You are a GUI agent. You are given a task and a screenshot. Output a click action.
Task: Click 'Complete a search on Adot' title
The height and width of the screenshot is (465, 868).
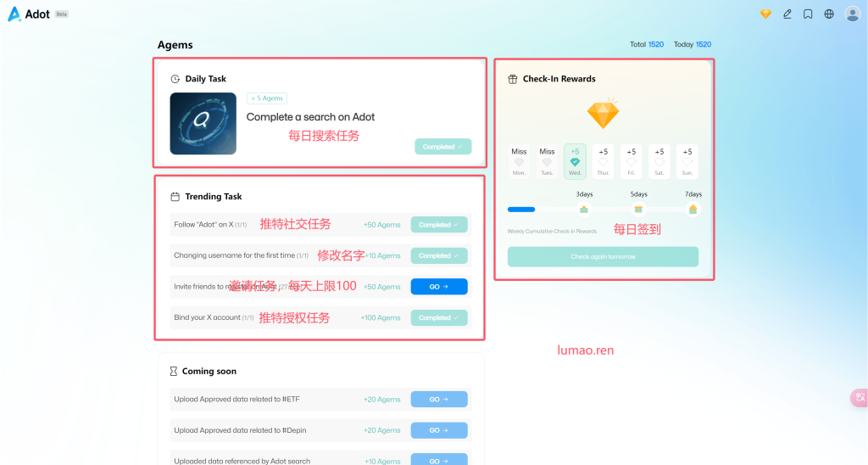point(310,117)
